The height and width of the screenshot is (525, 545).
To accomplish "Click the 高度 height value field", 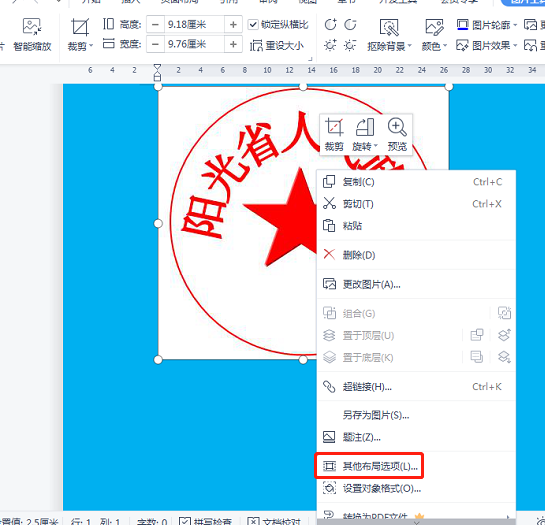I will point(194,24).
